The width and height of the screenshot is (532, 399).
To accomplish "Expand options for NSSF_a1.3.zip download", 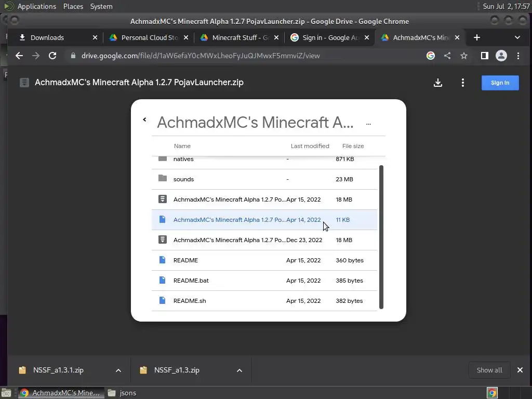I will (240, 370).
